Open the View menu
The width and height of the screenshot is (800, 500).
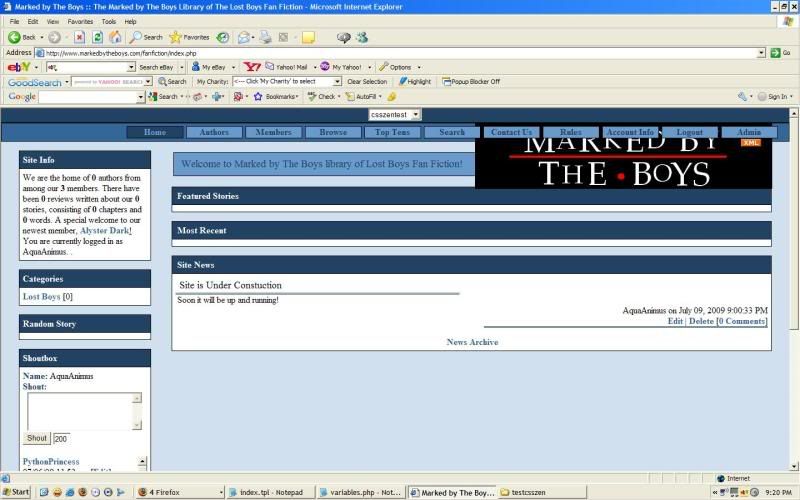point(53,21)
